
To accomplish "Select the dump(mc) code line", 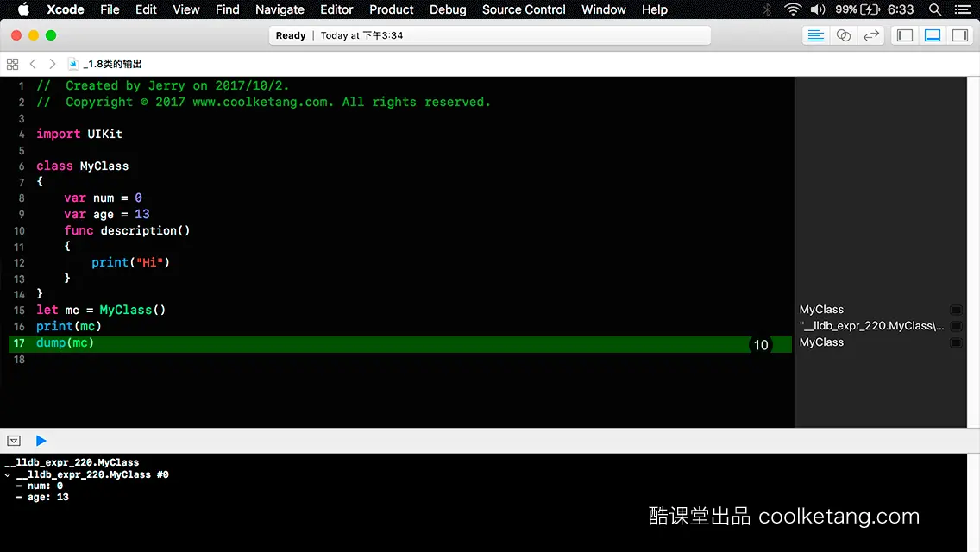I will 65,342.
